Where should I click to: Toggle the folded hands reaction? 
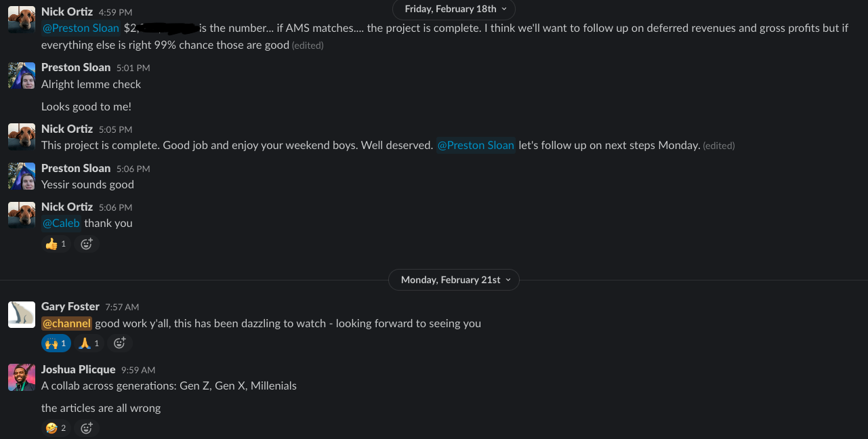(x=89, y=343)
